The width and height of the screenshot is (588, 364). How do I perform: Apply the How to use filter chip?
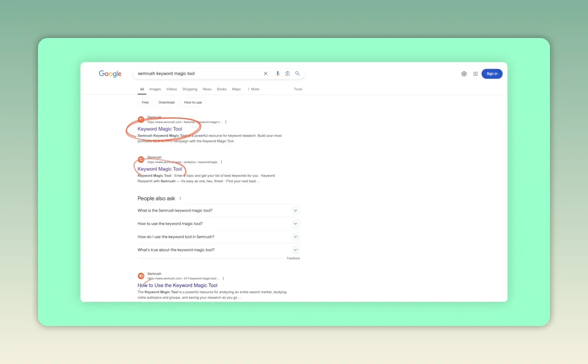click(x=193, y=102)
